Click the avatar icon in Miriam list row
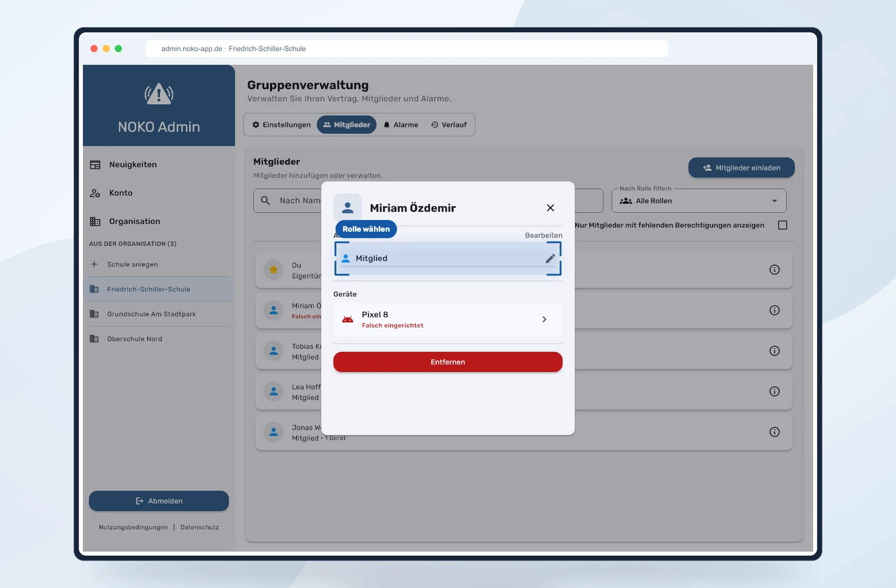The height and width of the screenshot is (588, 896). point(274,310)
